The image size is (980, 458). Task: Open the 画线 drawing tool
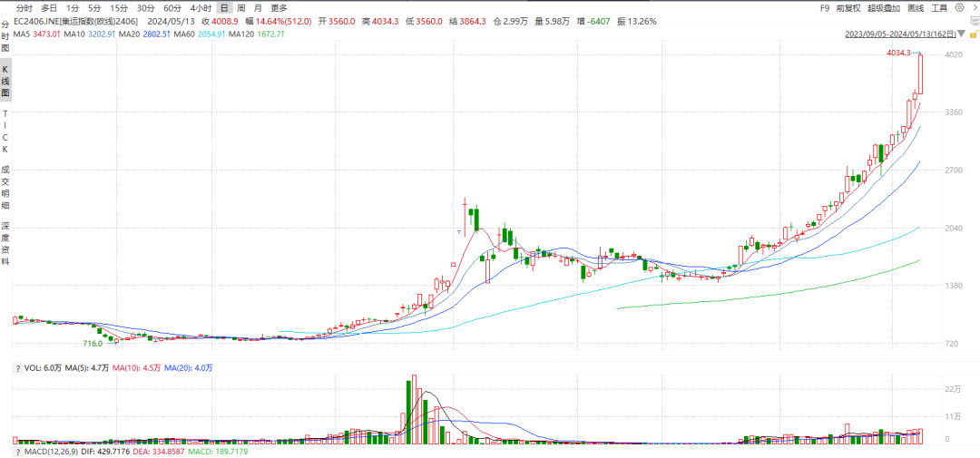click(x=915, y=8)
